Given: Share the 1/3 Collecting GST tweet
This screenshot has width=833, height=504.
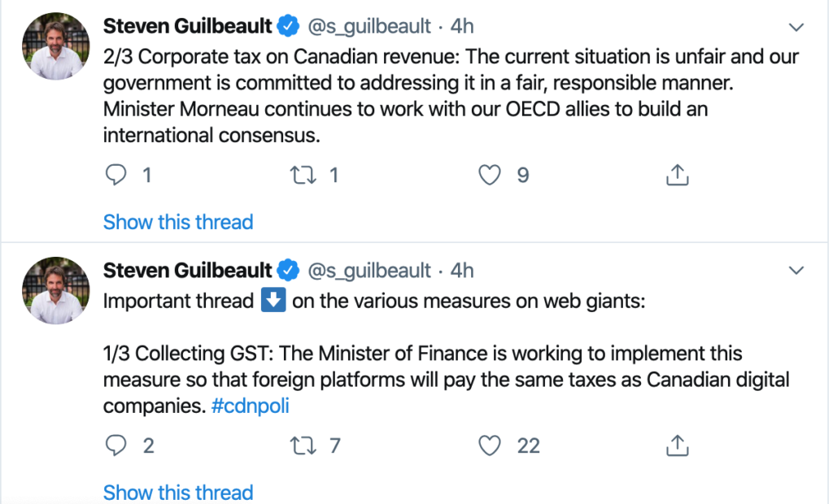Looking at the screenshot, I should [x=677, y=445].
